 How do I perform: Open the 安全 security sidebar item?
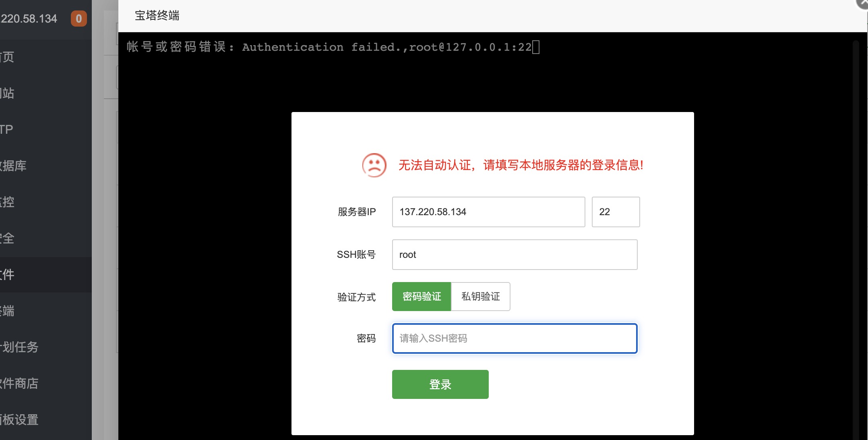(x=46, y=238)
